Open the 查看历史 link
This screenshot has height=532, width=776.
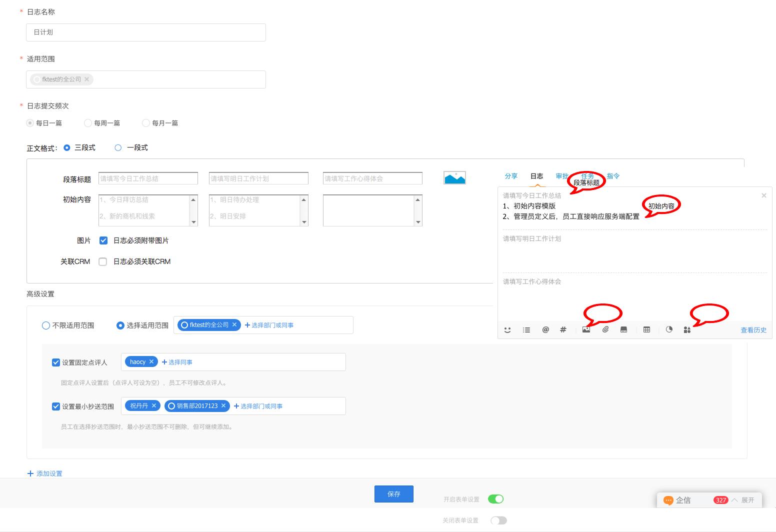click(753, 330)
